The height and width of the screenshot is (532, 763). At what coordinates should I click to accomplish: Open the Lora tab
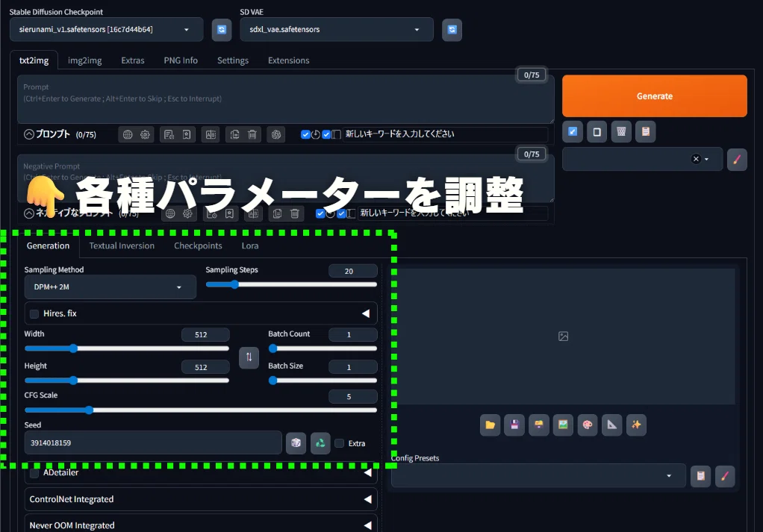[x=250, y=246]
